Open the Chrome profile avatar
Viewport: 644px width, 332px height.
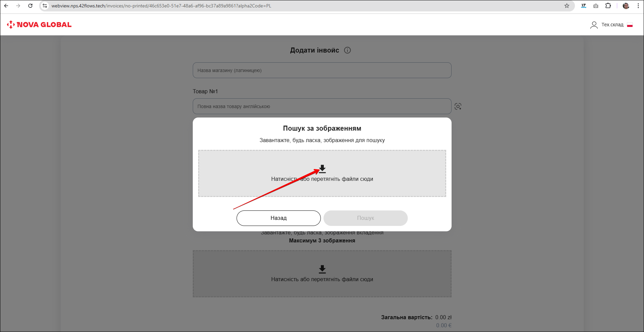point(626,6)
